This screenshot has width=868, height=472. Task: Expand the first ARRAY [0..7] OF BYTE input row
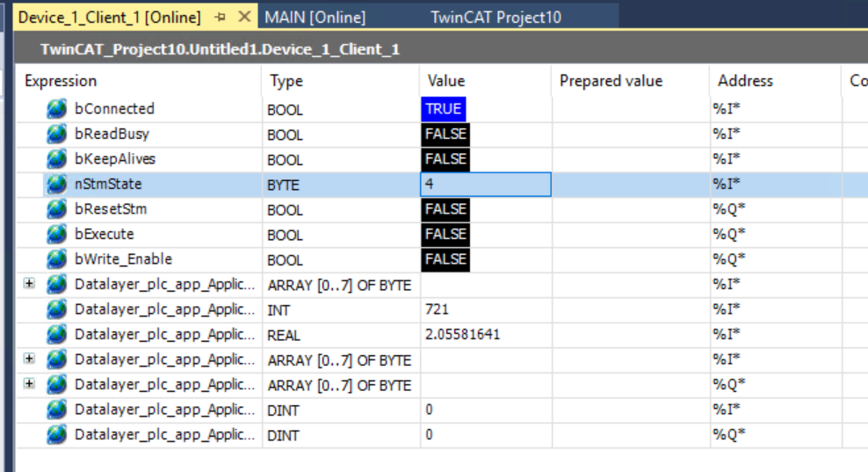[29, 284]
